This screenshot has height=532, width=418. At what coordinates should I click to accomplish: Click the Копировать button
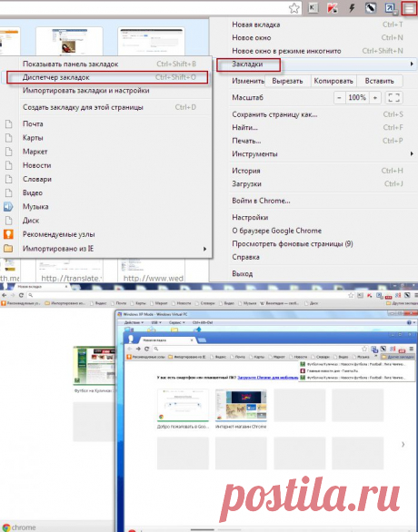(x=333, y=81)
